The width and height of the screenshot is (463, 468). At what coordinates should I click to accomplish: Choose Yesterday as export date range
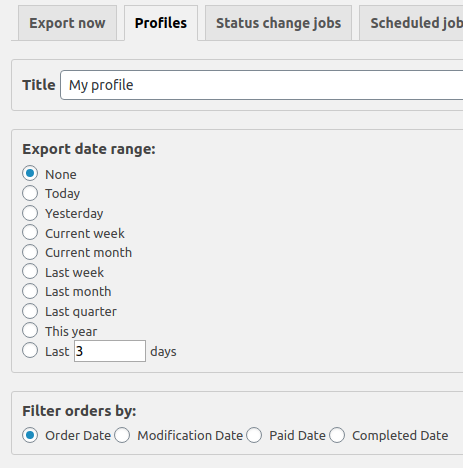click(x=30, y=213)
